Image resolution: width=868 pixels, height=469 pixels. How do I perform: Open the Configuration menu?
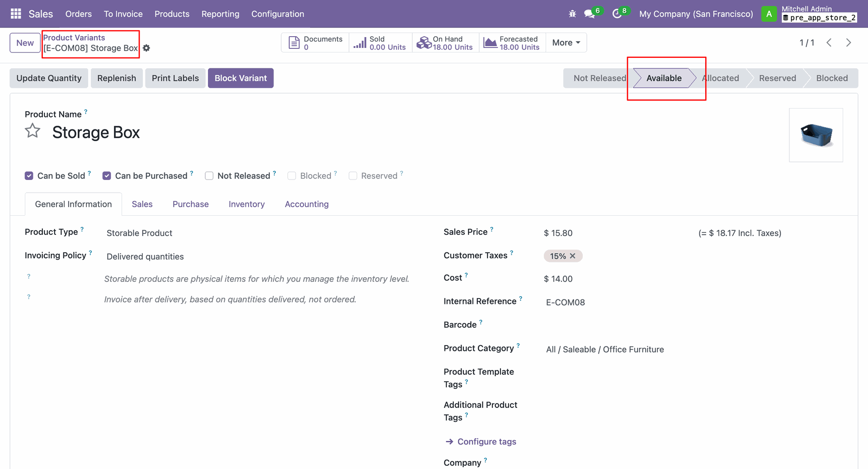(278, 14)
